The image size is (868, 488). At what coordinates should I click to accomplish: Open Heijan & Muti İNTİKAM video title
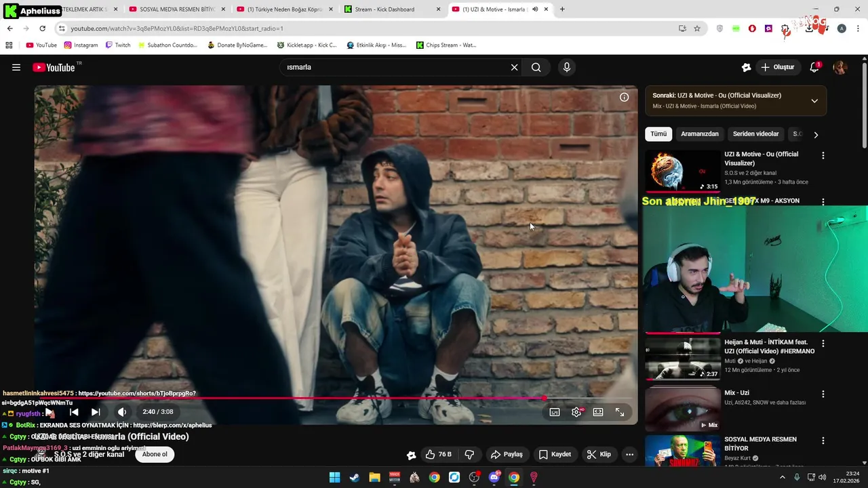(769, 347)
